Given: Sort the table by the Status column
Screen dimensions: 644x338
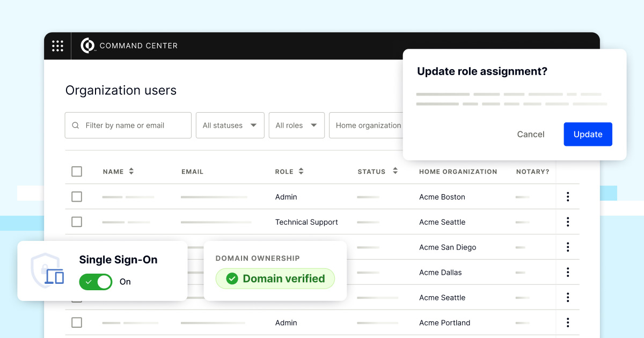Looking at the screenshot, I should [x=394, y=171].
